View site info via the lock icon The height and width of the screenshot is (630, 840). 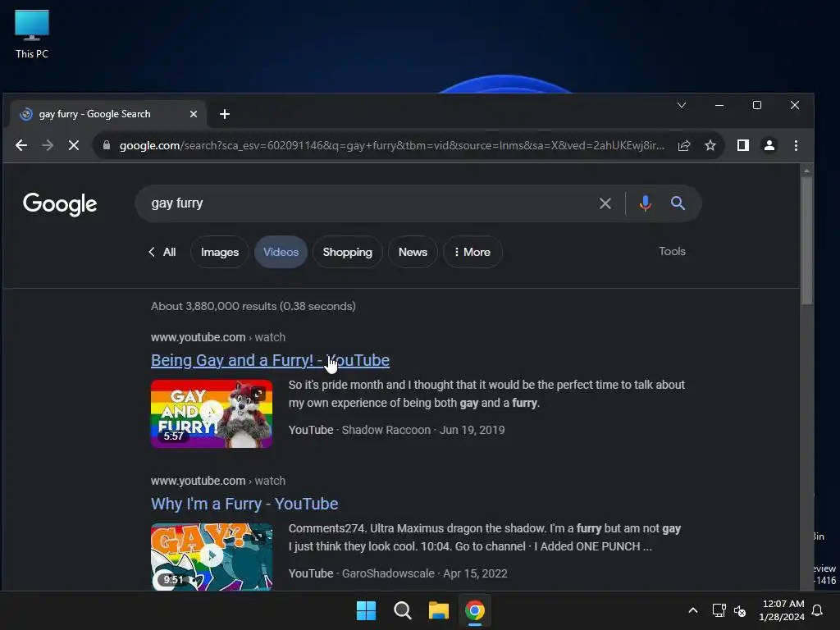107,145
